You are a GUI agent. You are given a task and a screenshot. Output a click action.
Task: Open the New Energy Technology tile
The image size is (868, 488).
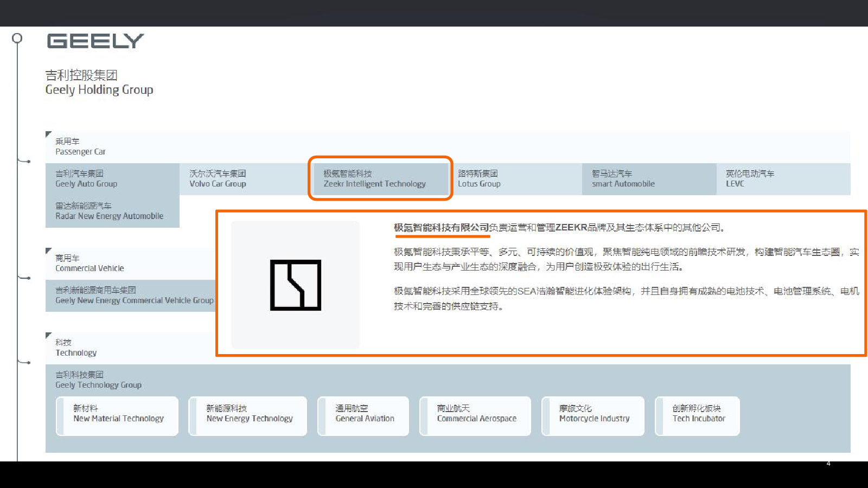coord(248,416)
